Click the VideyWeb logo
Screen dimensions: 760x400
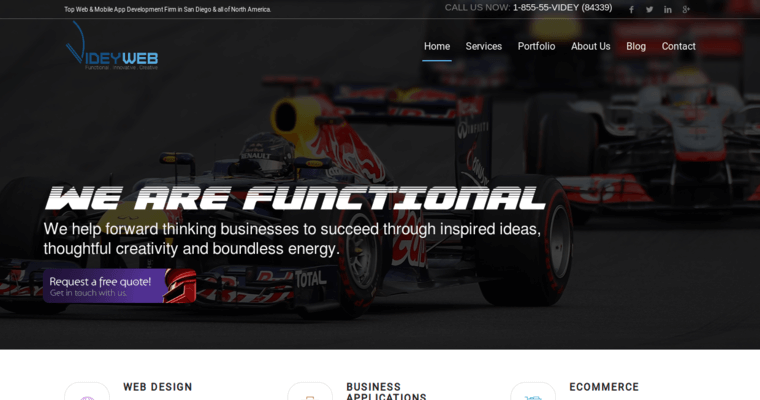click(x=112, y=46)
